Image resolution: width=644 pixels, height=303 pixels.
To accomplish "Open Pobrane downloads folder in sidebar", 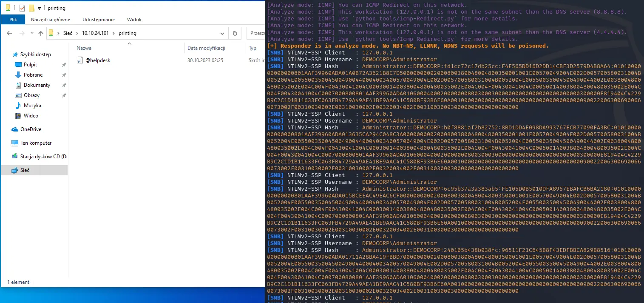I will [x=33, y=75].
